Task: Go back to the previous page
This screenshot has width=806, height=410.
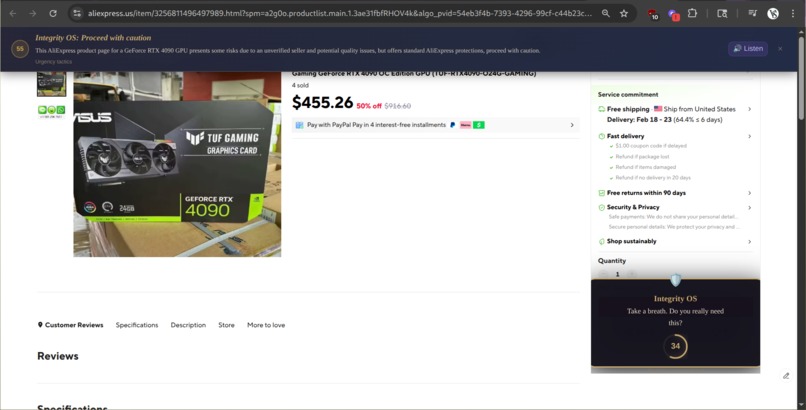Action: click(x=13, y=13)
